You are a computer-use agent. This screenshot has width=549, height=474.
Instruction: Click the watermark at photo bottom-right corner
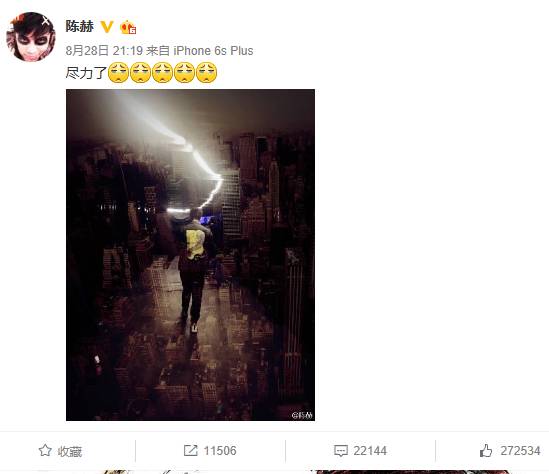[x=302, y=415]
